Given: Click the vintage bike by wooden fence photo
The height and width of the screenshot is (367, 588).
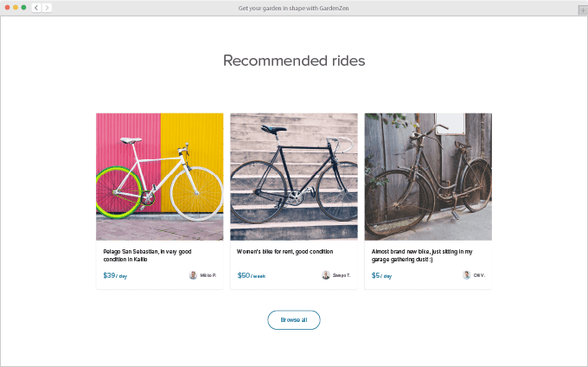Looking at the screenshot, I should click(428, 177).
